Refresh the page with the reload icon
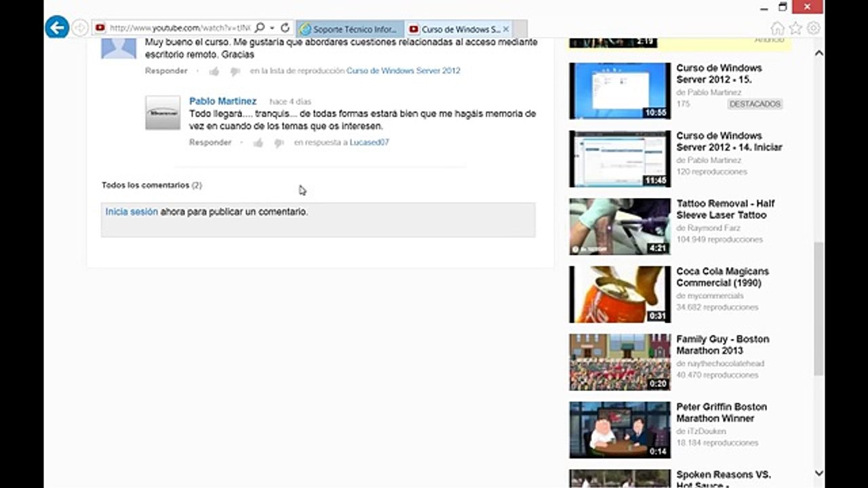This screenshot has width=868, height=488. tap(285, 28)
